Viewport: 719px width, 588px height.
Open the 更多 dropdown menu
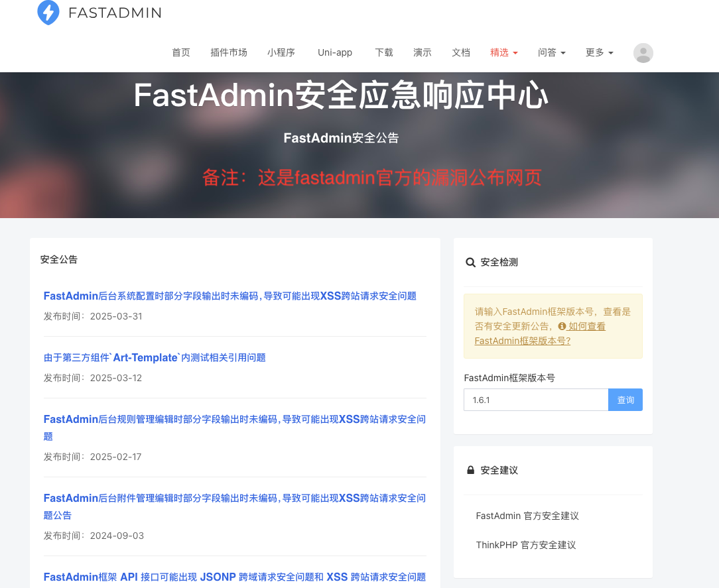coord(599,52)
